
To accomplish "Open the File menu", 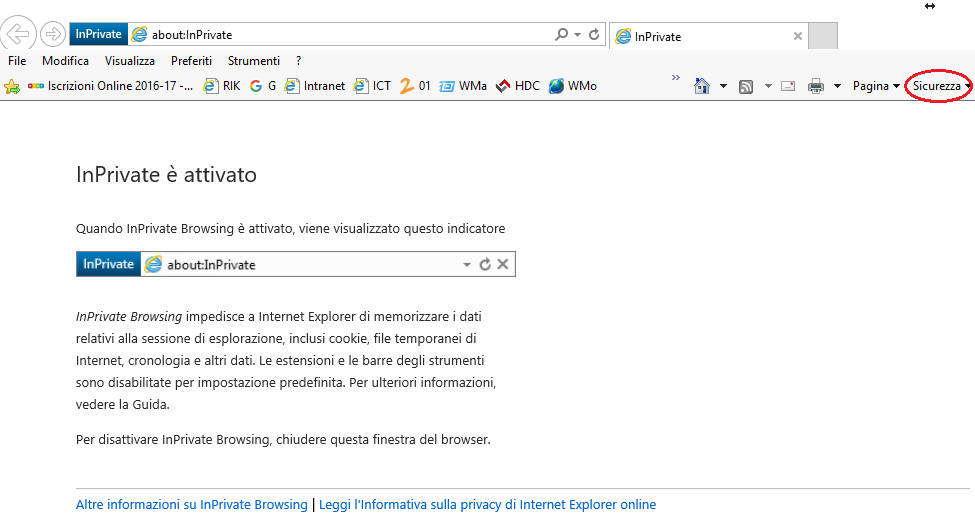I will tap(17, 61).
